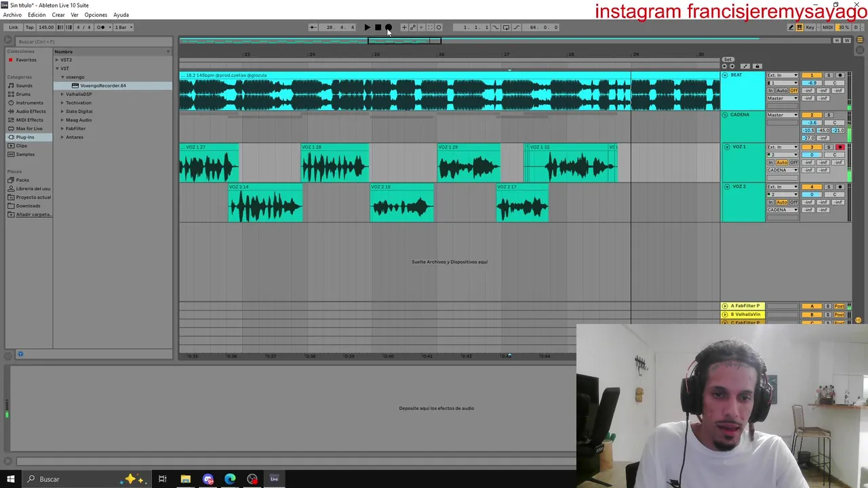Expand the Slate Digital folder
868x488 pixels.
click(x=62, y=111)
